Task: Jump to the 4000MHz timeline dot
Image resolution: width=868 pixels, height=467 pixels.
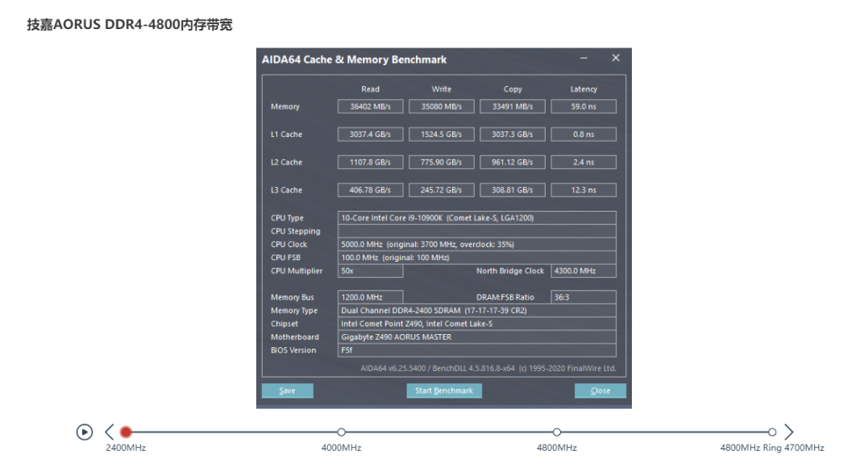Action: pyautogui.click(x=342, y=432)
